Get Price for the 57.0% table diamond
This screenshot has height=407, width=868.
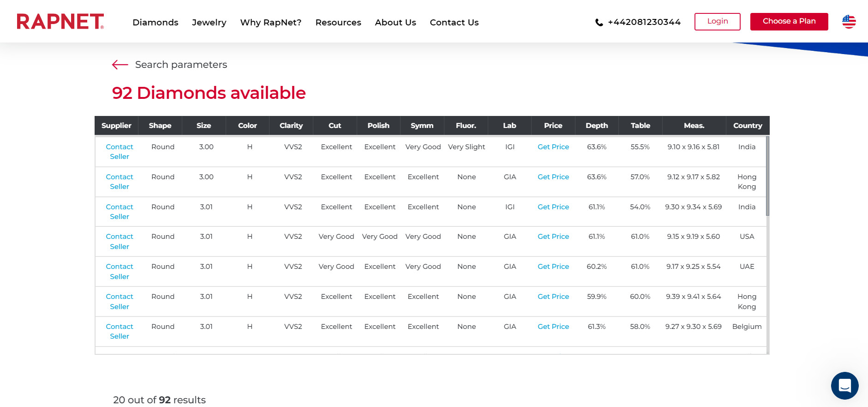point(553,177)
